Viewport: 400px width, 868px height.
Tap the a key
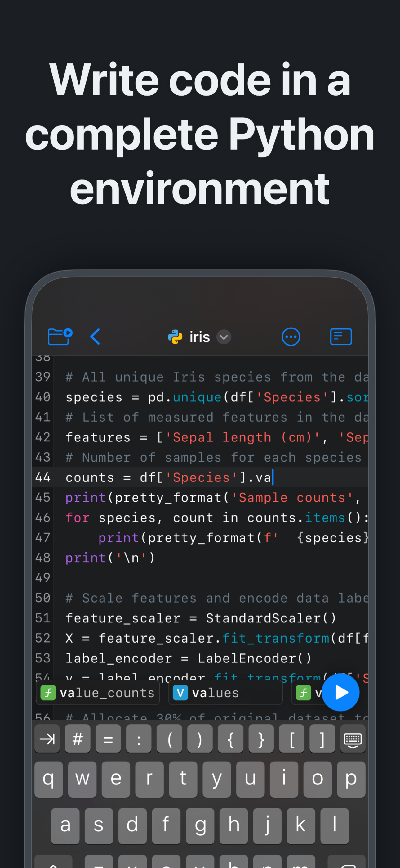(x=65, y=826)
